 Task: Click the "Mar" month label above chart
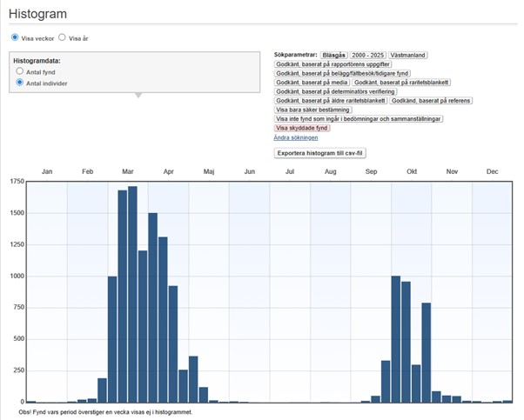coord(128,172)
